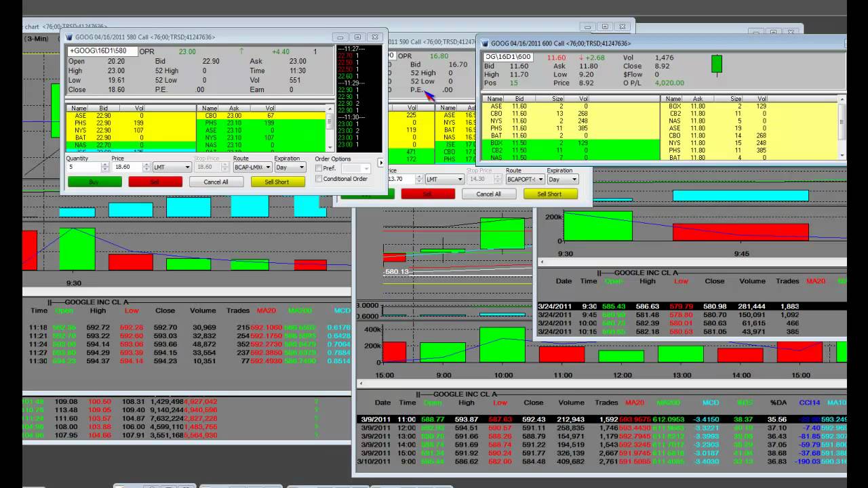Viewport: 868px width, 488px height.
Task: Enable the Conditional Order checkbox
Action: tap(319, 179)
